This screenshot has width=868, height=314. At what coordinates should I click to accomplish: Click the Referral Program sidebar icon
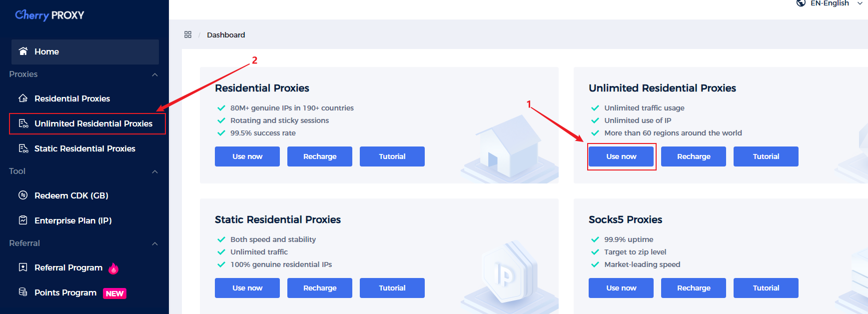tap(23, 267)
